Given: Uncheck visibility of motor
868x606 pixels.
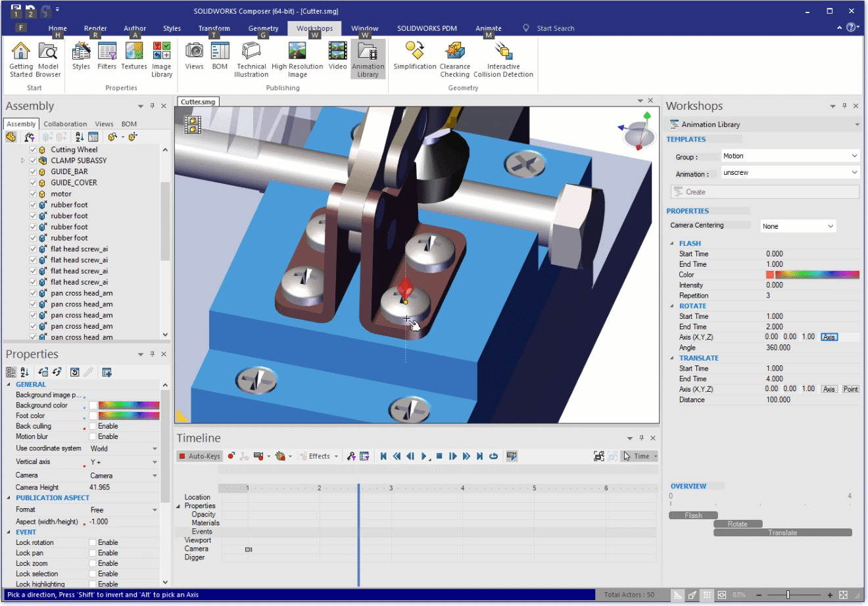Looking at the screenshot, I should point(33,194).
